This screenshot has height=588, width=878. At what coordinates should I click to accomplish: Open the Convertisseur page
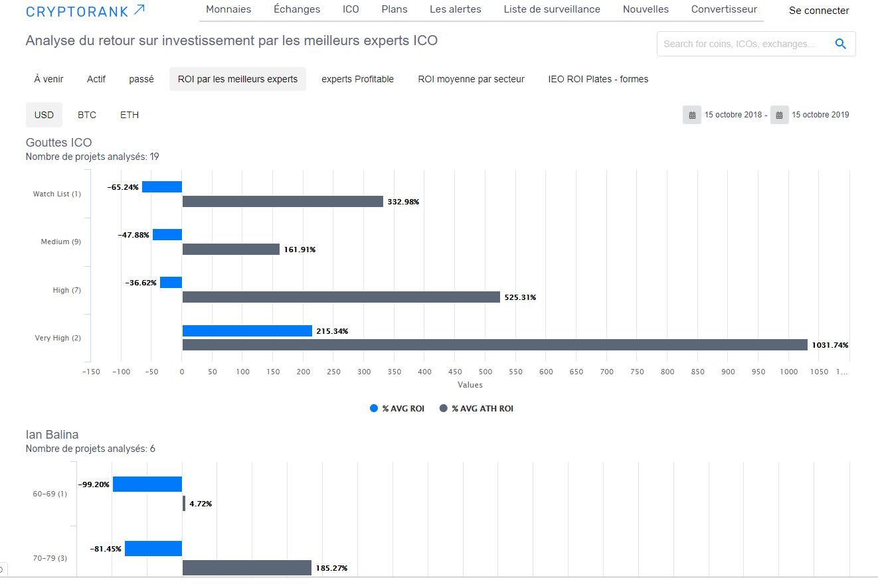[724, 9]
